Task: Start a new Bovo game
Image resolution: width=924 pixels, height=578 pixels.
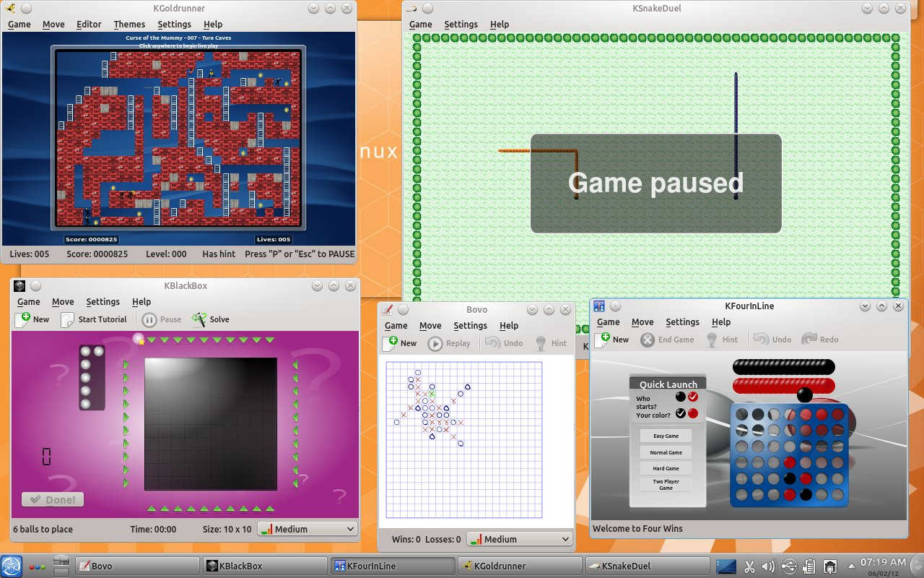Action: 400,343
